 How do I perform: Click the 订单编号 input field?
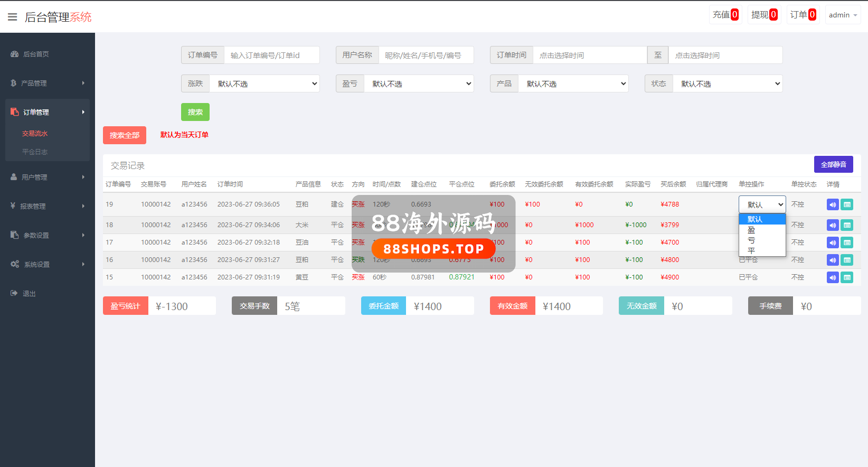[x=271, y=55]
